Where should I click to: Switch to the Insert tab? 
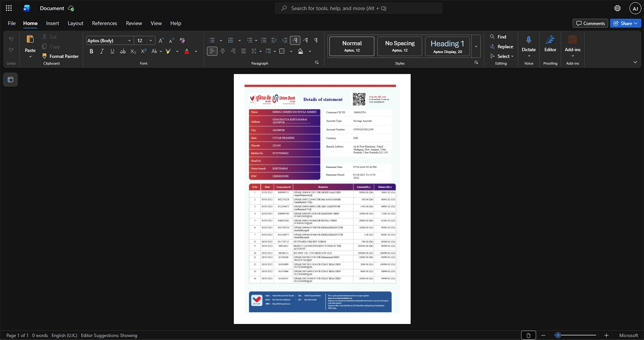52,23
